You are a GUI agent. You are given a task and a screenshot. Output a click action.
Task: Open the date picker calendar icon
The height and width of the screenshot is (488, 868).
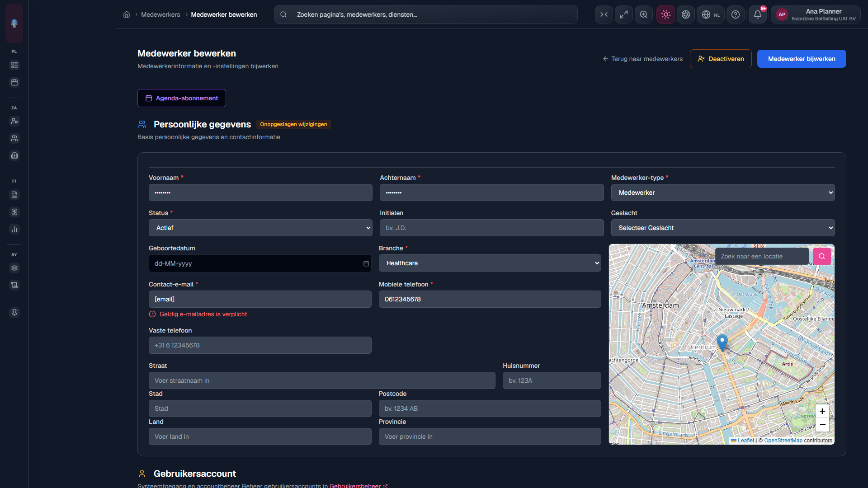(366, 263)
